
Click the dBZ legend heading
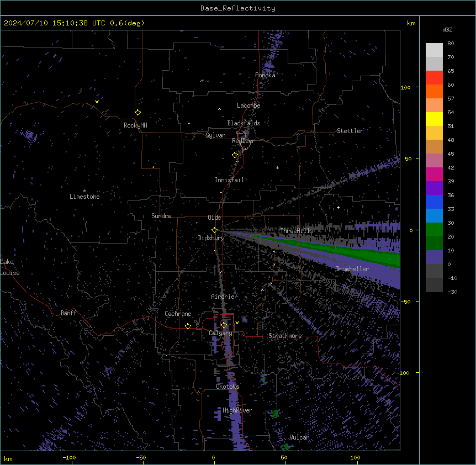[x=447, y=29]
